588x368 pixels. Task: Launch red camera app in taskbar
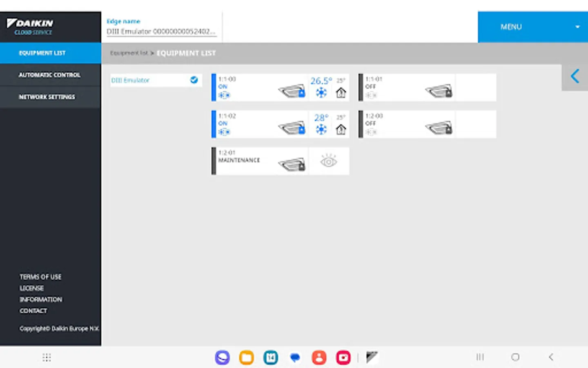pyautogui.click(x=343, y=358)
